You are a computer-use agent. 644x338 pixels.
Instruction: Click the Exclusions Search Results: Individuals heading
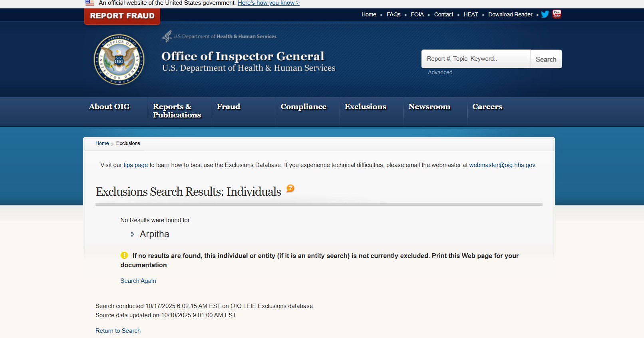point(188,192)
